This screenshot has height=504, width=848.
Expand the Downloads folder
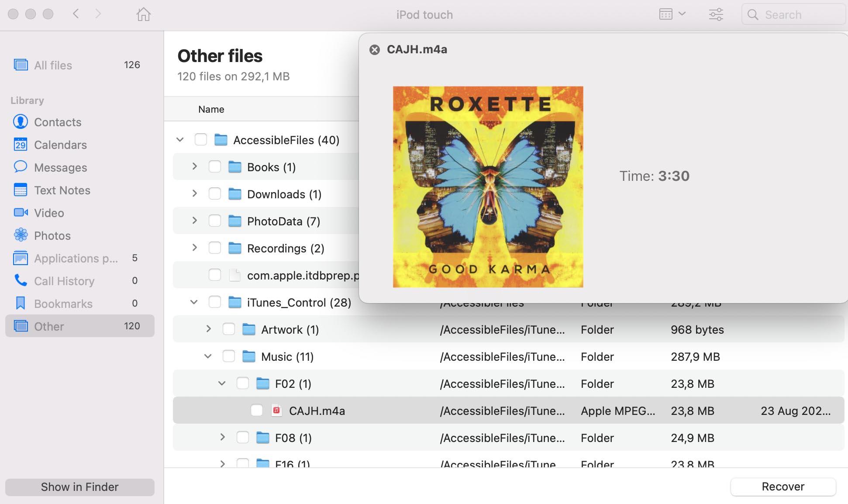pyautogui.click(x=195, y=193)
